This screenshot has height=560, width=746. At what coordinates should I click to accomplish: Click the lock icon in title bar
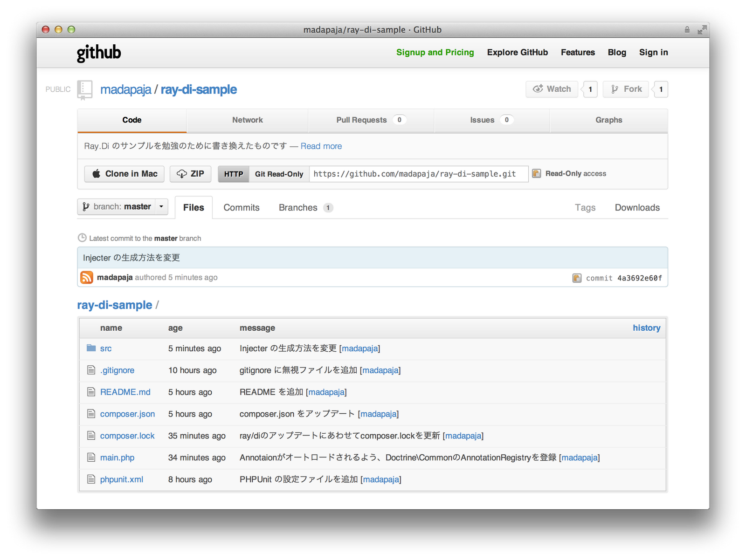click(x=687, y=30)
